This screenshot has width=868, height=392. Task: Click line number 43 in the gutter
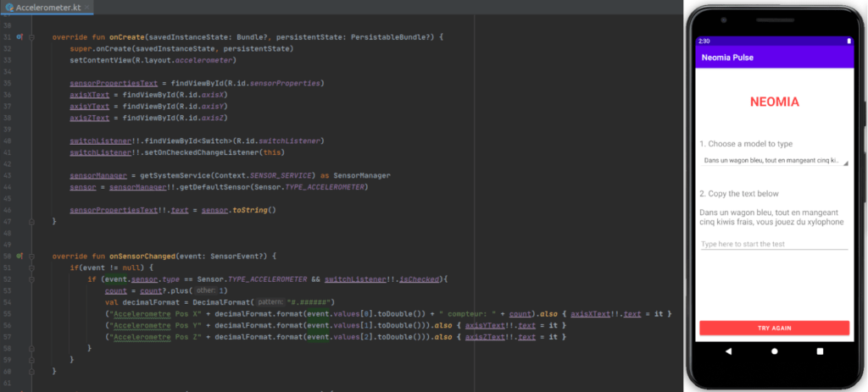pyautogui.click(x=8, y=175)
